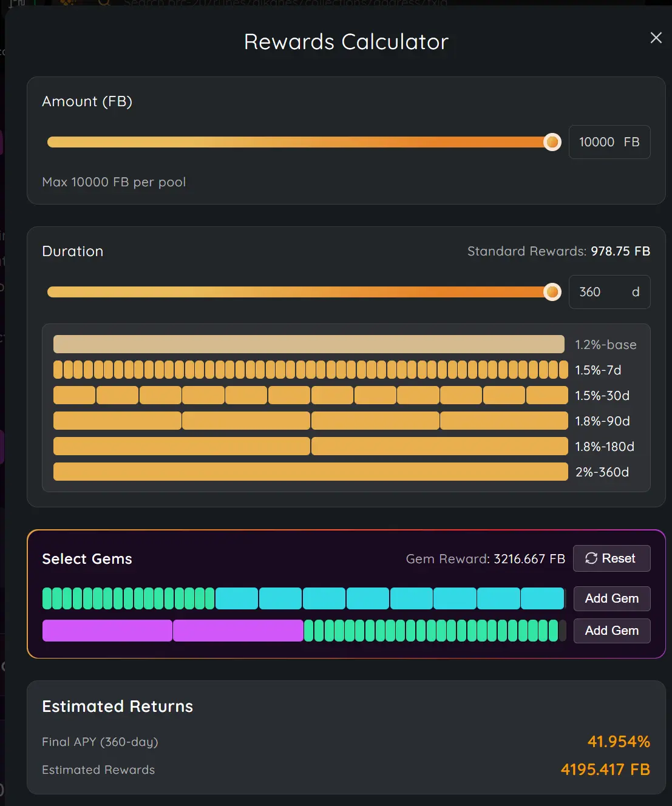This screenshot has width=672, height=806.
Task: Click the refresh icon in Reset button
Action: (x=591, y=558)
